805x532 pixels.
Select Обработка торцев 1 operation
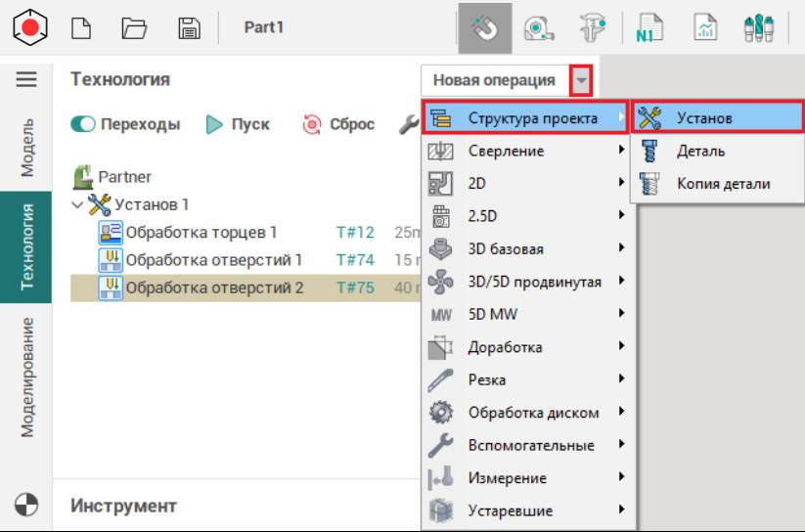(x=201, y=233)
